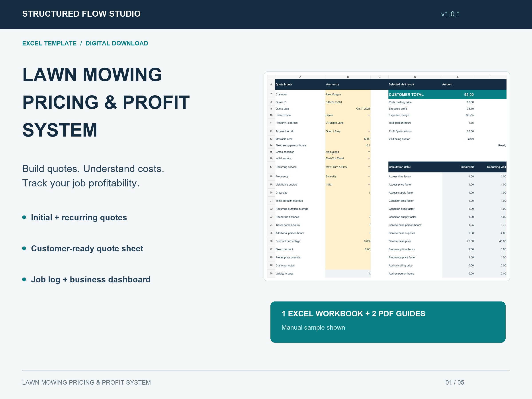Click the STRUCTURED FLOW STUDIO header title
532x399 pixels.
(x=81, y=14)
